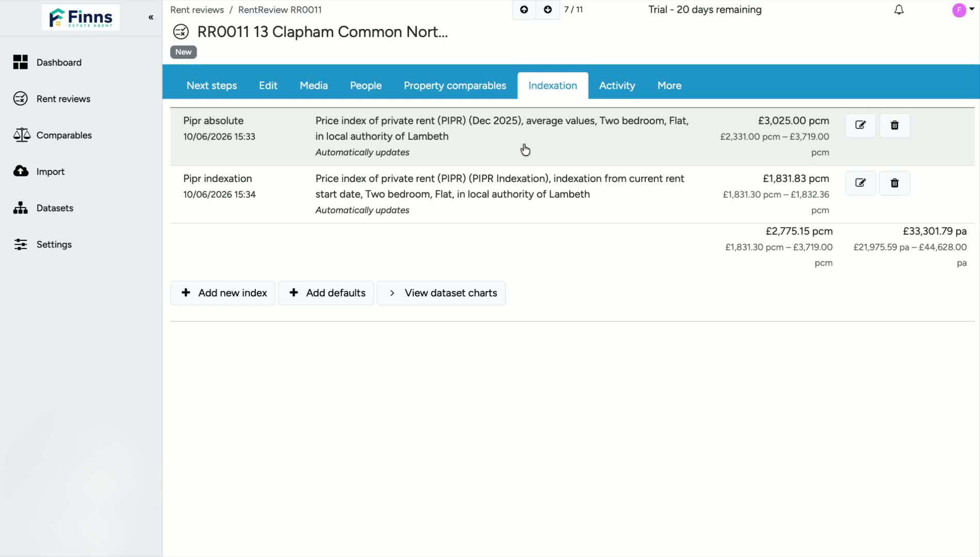Open notifications via the bell icon
Viewport: 980px width, 557px height.
click(x=899, y=10)
